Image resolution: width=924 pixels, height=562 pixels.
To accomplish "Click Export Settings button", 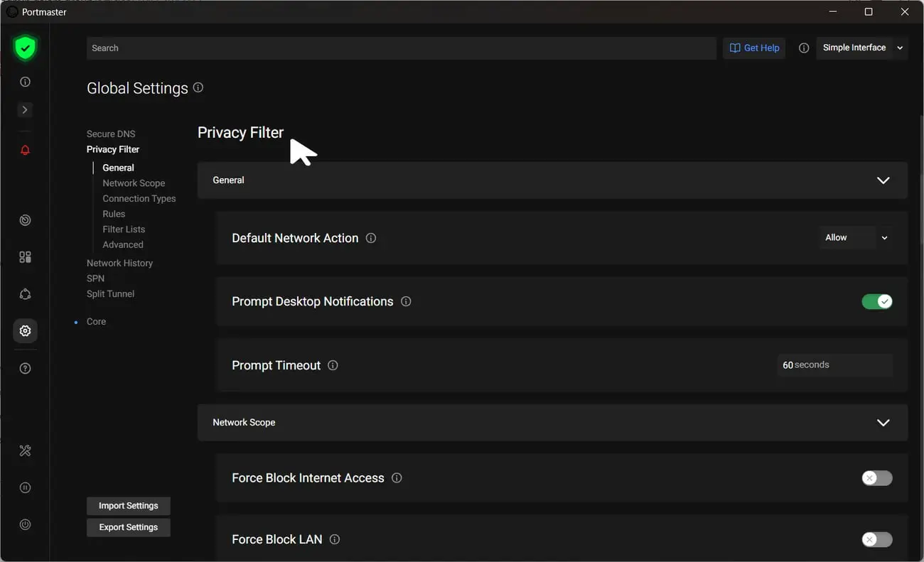I will tap(129, 527).
